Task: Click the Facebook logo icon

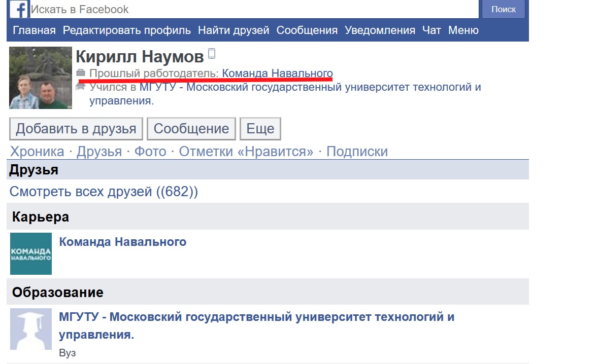Action: [19, 9]
